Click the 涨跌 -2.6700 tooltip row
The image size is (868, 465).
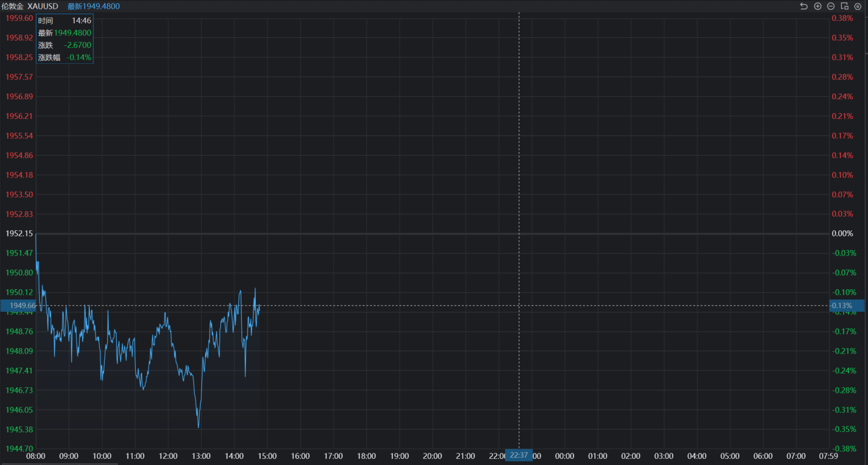(x=64, y=45)
